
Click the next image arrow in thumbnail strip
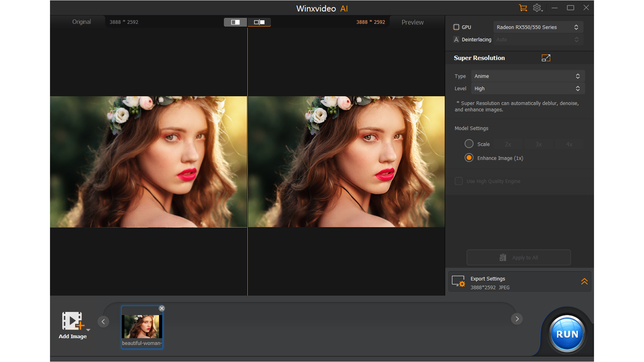[517, 319]
